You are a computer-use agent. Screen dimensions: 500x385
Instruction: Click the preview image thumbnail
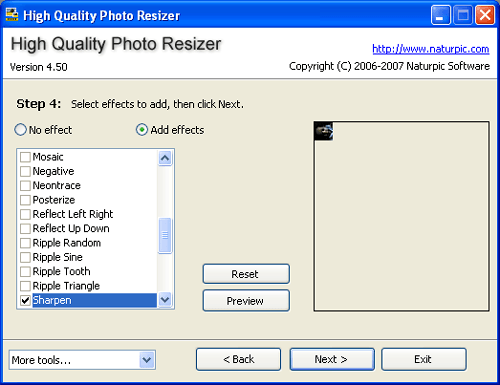click(324, 131)
